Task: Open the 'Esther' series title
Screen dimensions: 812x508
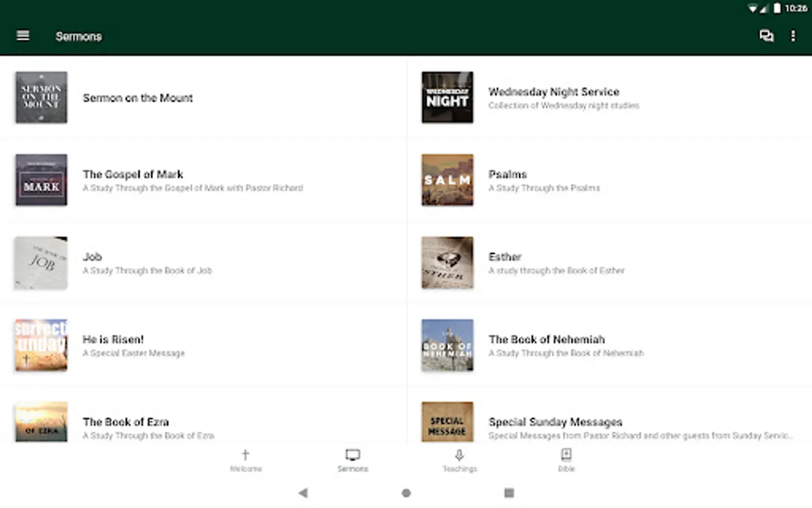Action: click(505, 257)
